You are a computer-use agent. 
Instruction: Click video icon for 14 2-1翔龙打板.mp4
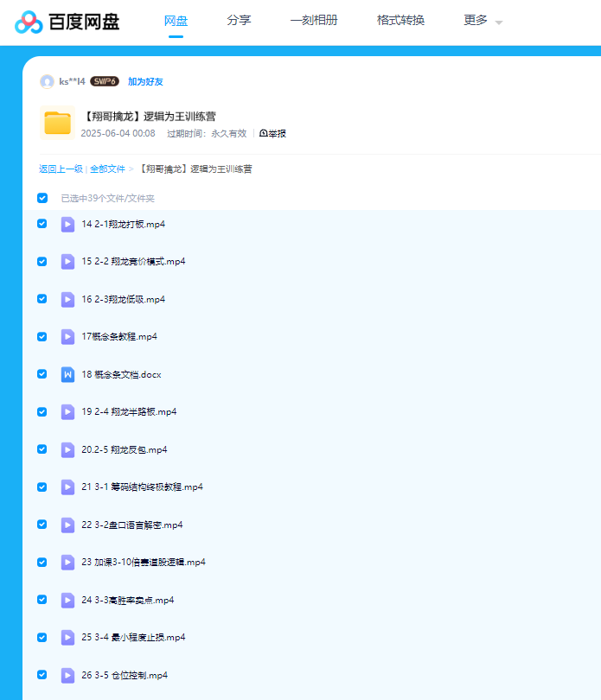(x=67, y=224)
